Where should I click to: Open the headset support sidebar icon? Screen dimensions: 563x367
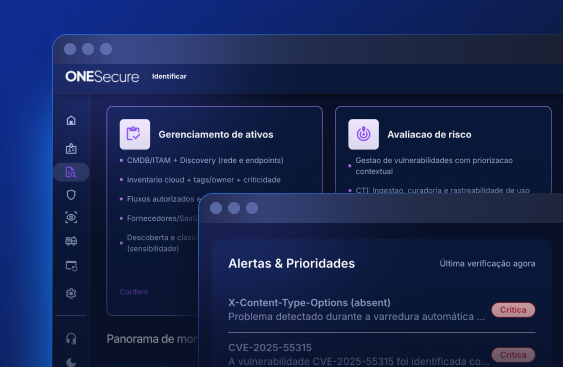pos(71,339)
